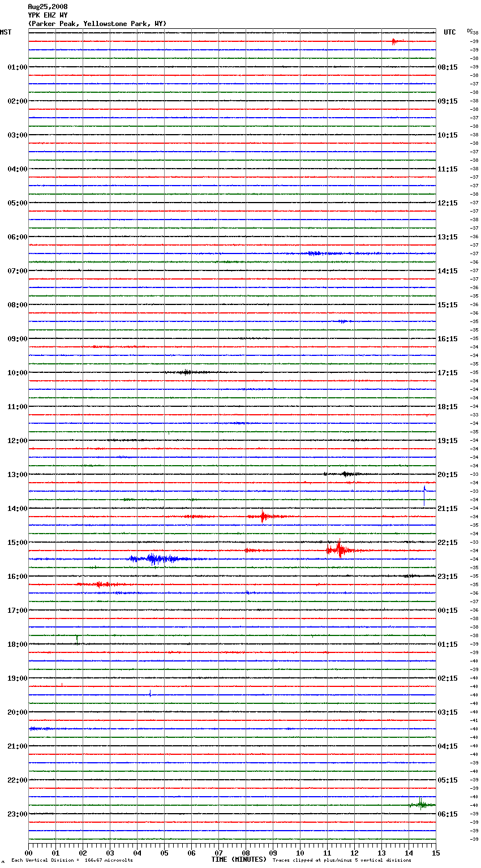Click the 02:00 MST time label
The width and height of the screenshot is (481, 868).
(18, 101)
